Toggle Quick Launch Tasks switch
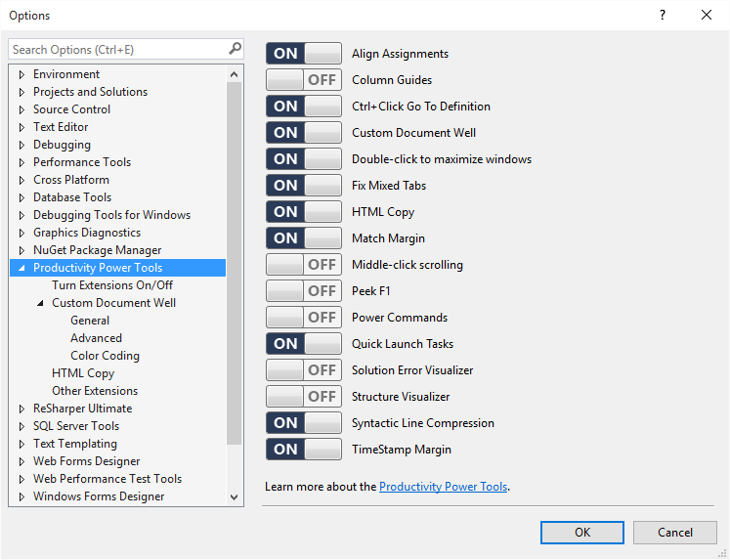Screen dimensions: 730x560 pos(304,344)
